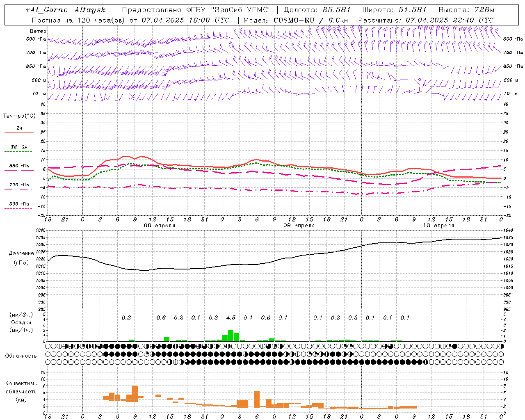Click the 09 апреля date label
525x420 pixels.
pyautogui.click(x=299, y=226)
